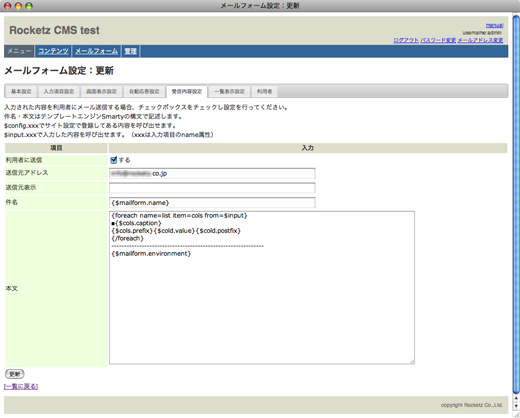520x418 pixels.
Task: Toggle the 利用者に送信 'する' checkbox
Action: coord(114,160)
